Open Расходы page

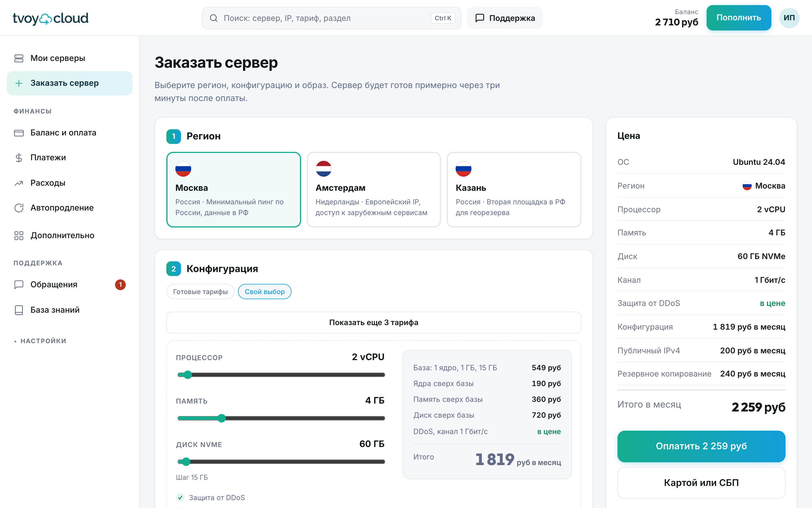[x=69, y=183]
